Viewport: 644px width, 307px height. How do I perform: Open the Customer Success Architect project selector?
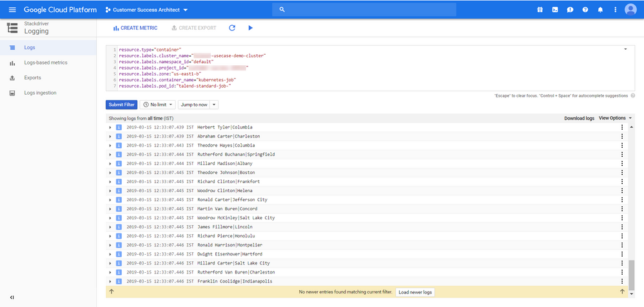146,10
